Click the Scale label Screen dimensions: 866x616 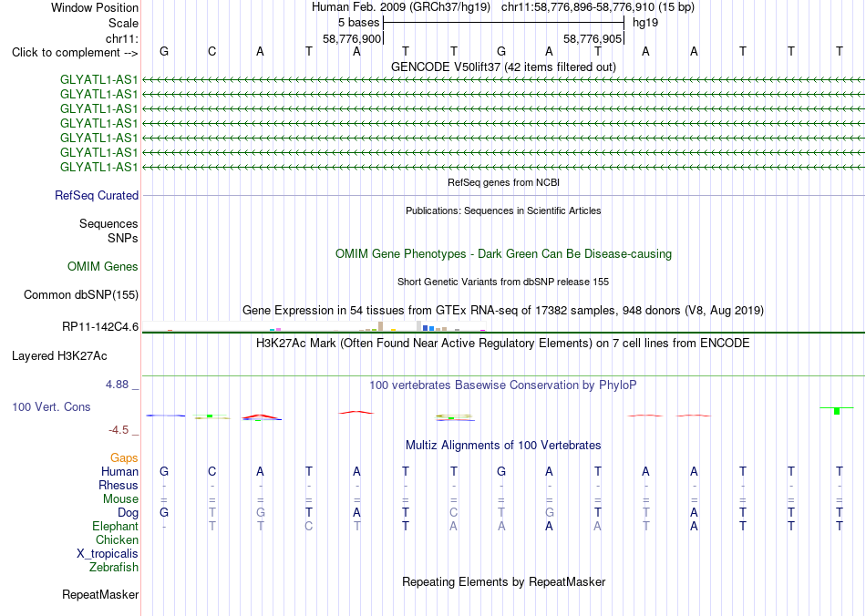click(x=123, y=23)
